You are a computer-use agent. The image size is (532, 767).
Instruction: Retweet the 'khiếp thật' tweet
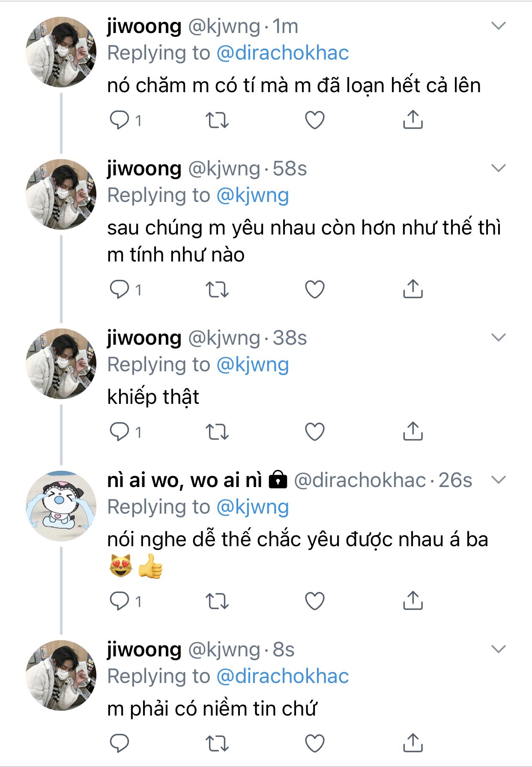(217, 432)
